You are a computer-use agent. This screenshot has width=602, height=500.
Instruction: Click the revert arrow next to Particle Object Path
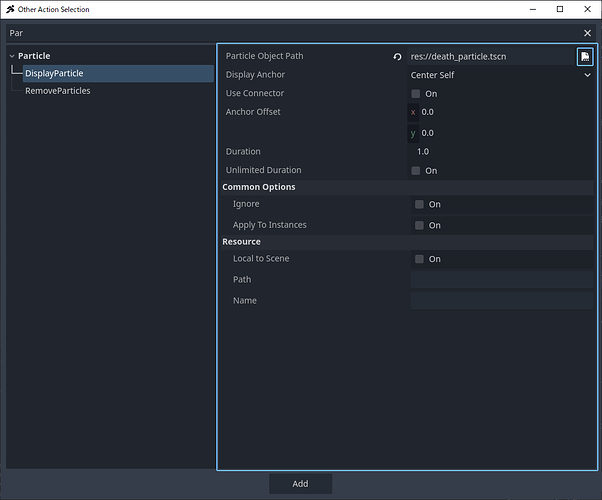click(x=398, y=57)
